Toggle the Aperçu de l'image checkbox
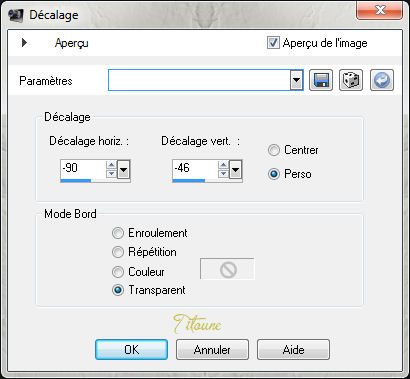 (273, 43)
